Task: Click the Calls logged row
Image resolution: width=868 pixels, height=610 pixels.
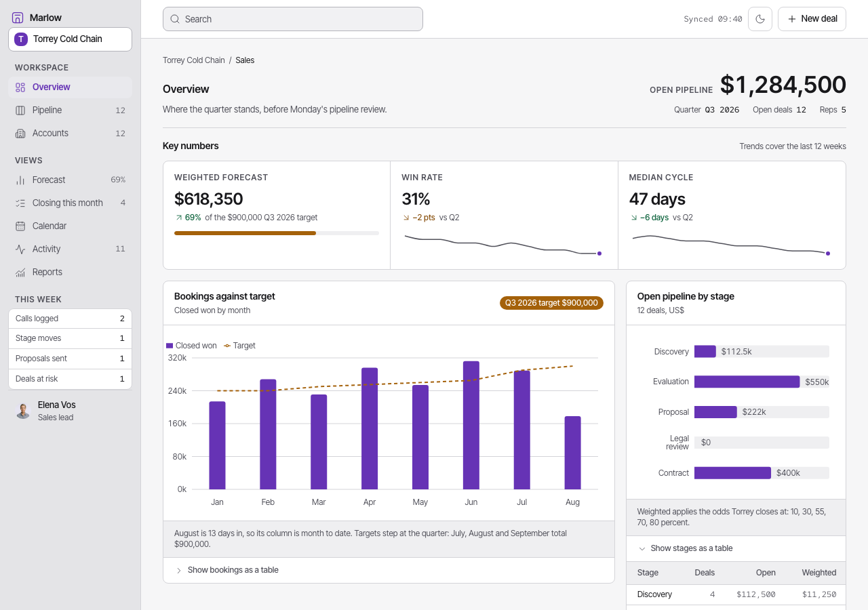Action: pos(70,319)
